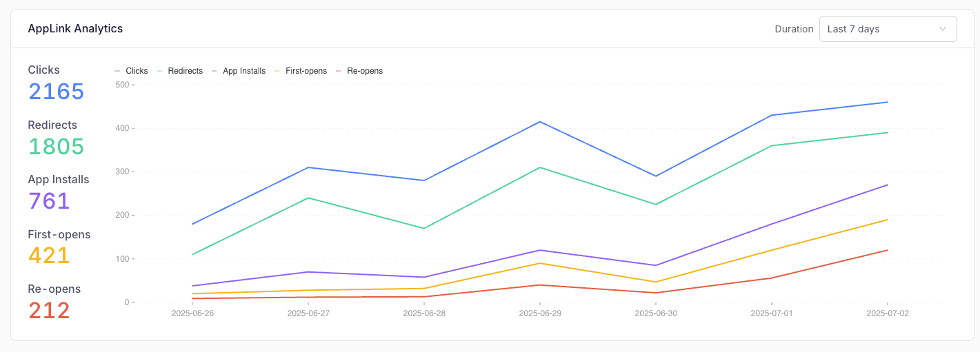Click the AppLink Analytics panel title
Screen dimensions: 980x352
click(75, 29)
